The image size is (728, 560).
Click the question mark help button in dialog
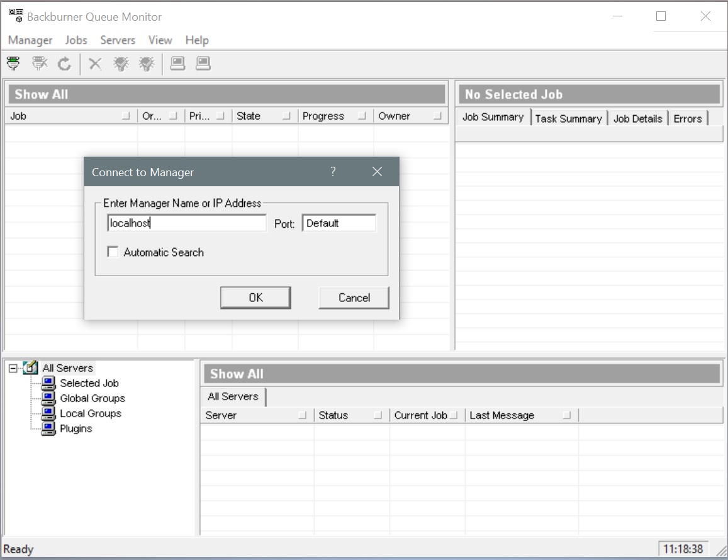click(333, 172)
